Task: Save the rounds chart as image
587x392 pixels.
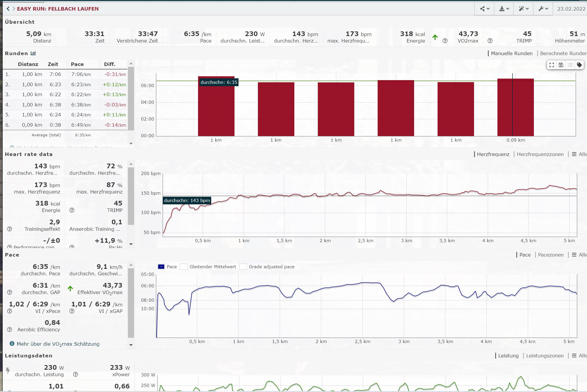Action: point(561,65)
